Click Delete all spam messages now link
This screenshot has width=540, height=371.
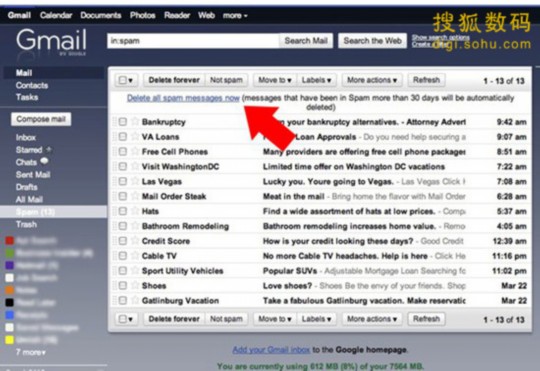coord(183,98)
